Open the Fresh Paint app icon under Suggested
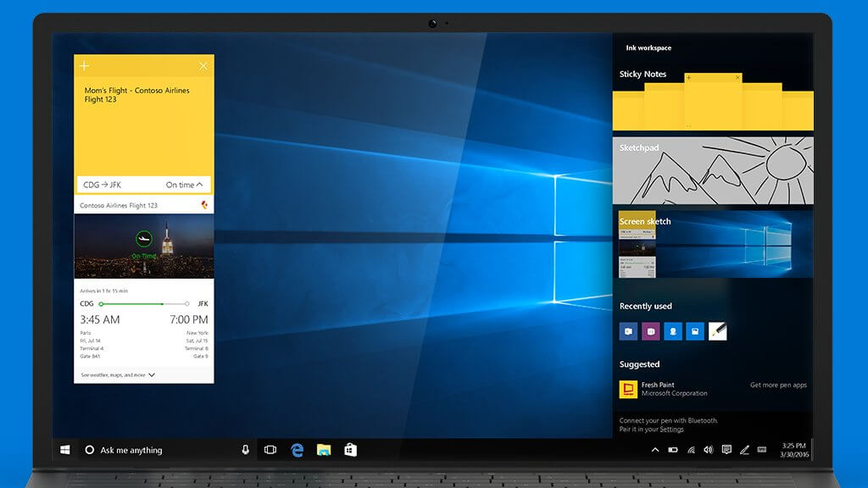 (x=627, y=390)
